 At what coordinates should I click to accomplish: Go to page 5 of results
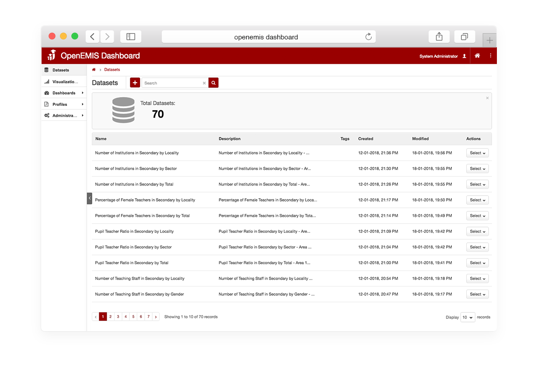click(x=133, y=317)
